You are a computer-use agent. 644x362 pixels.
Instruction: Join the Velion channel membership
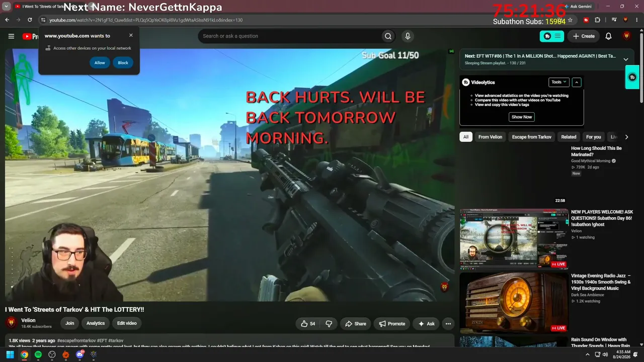[69, 324]
